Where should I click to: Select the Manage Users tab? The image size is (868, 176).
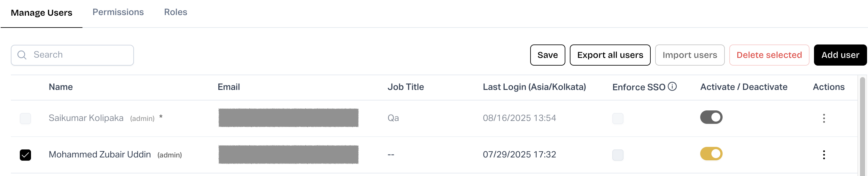coord(42,13)
